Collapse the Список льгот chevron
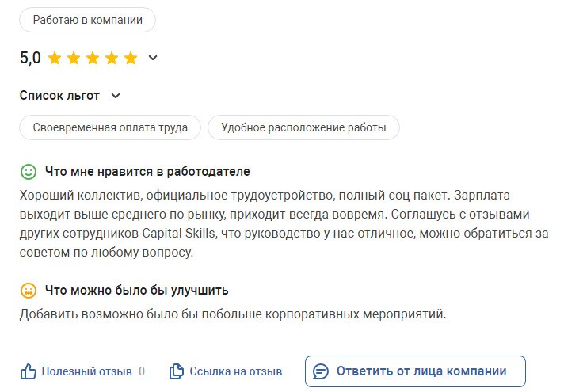This screenshot has width=564, height=392. (x=116, y=96)
